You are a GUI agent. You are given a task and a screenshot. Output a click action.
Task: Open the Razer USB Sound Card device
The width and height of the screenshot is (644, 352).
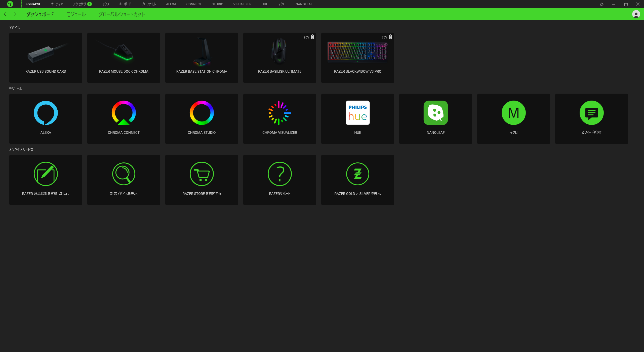[x=46, y=58]
